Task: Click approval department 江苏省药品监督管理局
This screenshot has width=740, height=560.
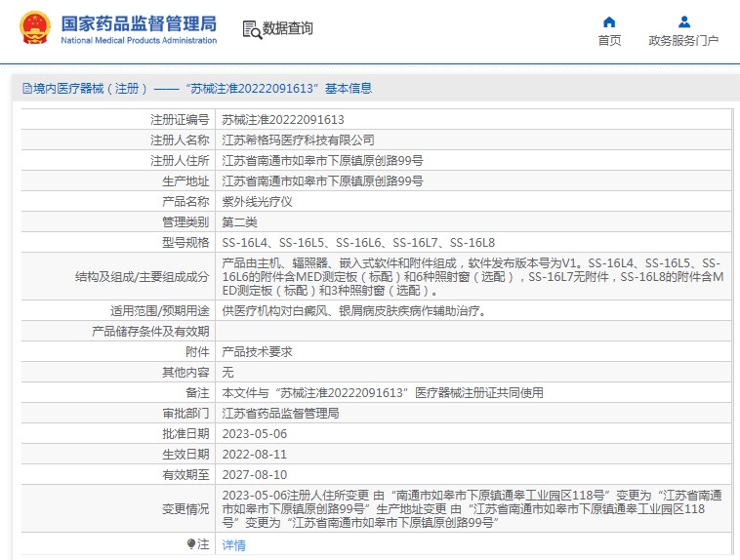Action: pyautogui.click(x=281, y=414)
